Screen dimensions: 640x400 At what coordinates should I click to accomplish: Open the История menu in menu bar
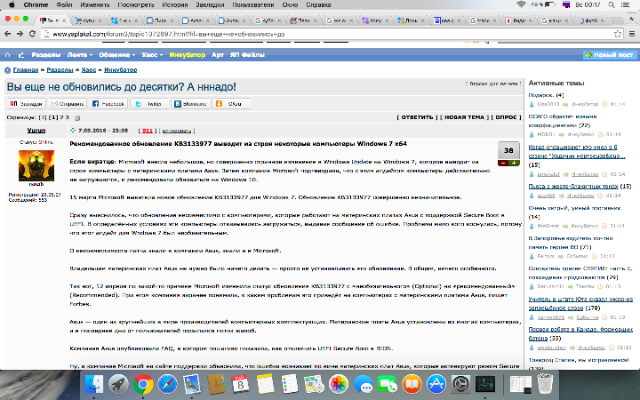(176, 5)
